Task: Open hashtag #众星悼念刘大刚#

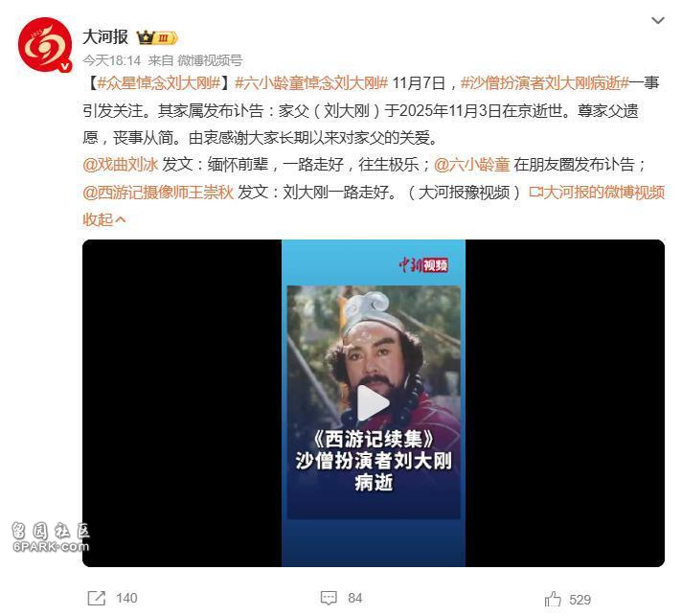Action: click(159, 83)
